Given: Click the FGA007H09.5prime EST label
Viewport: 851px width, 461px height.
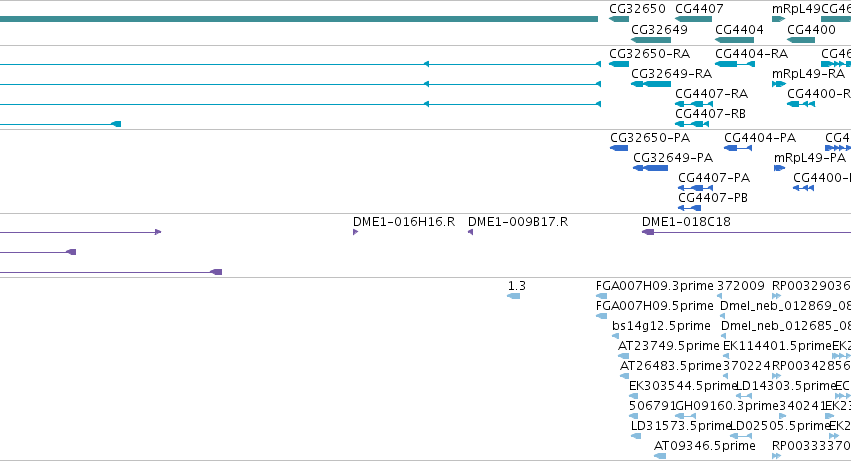Looking at the screenshot, I should [x=655, y=306].
